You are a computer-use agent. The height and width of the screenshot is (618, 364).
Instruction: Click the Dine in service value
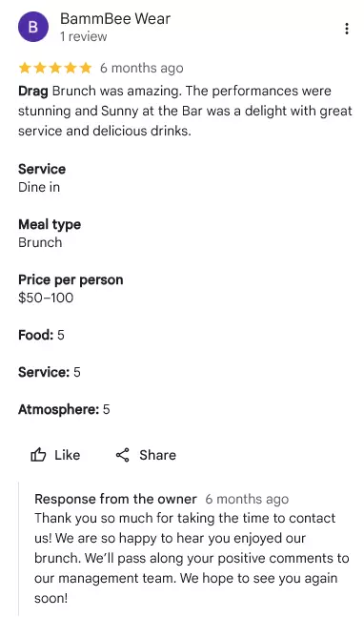point(39,187)
